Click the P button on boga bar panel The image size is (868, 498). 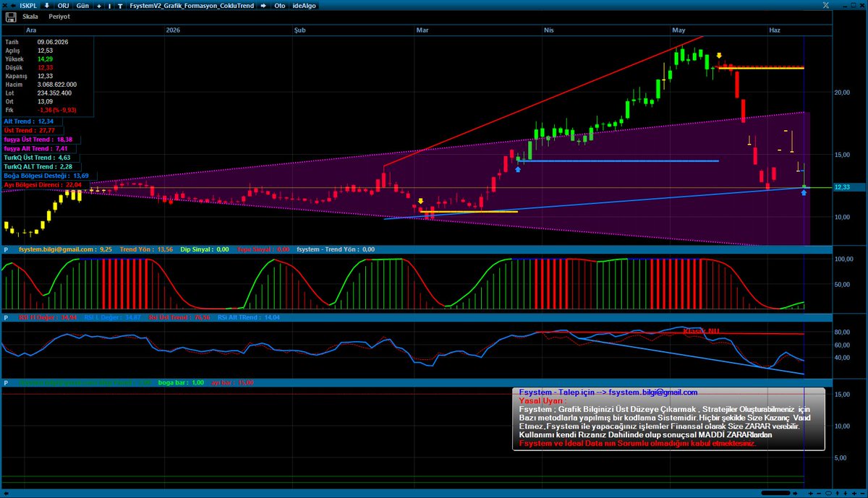(6, 382)
